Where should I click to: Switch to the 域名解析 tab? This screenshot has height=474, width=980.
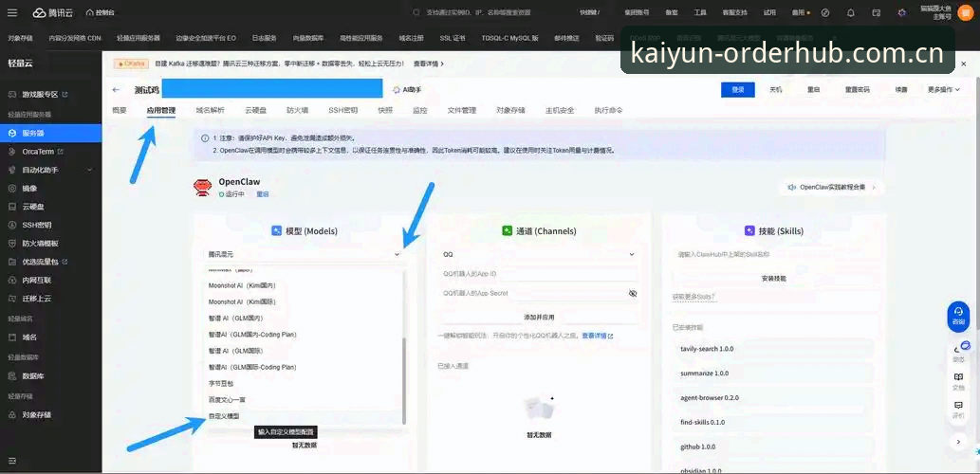tap(210, 111)
